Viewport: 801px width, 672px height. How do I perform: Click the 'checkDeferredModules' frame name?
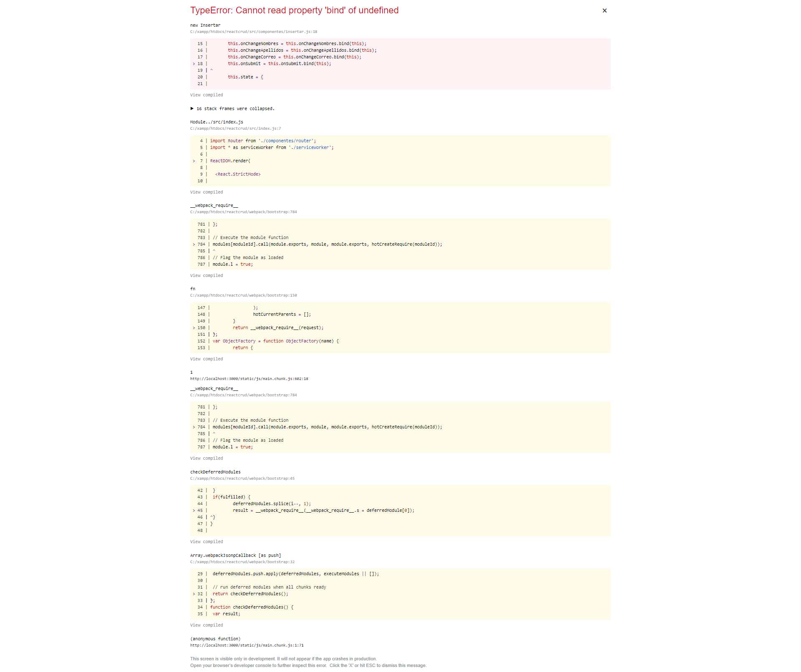click(x=215, y=472)
